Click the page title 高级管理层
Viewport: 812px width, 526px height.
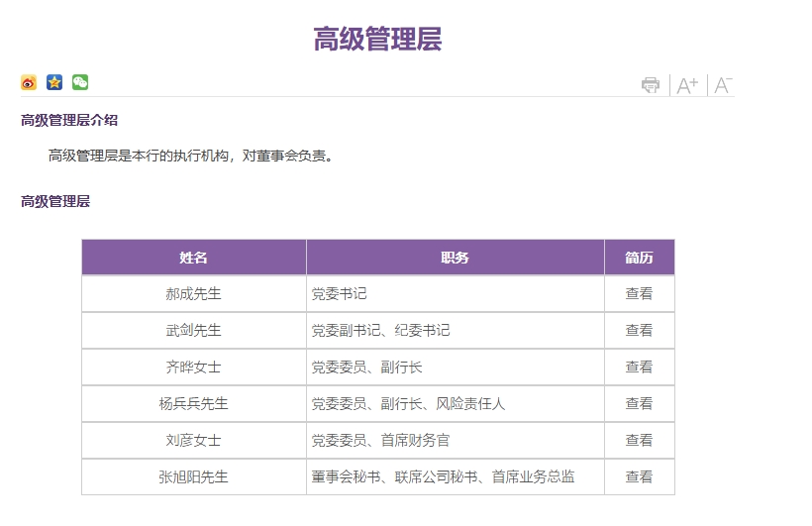[x=377, y=39]
